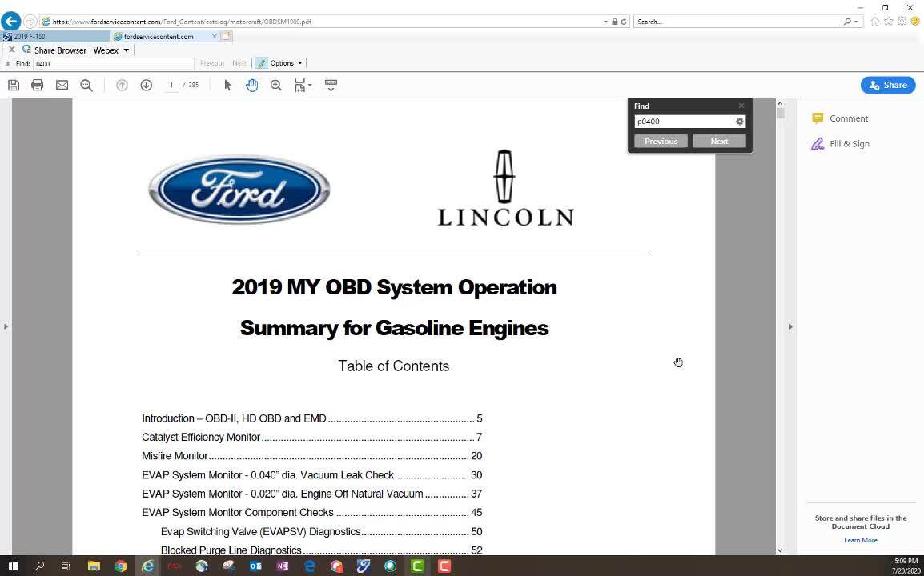Open the Windows Start menu
The width and height of the screenshot is (924, 576).
click(13, 566)
